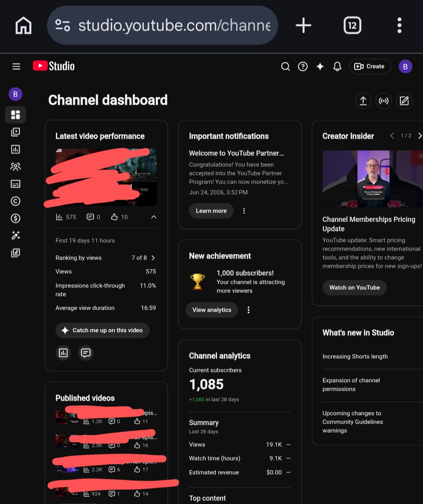Click the Top content heading
The height and width of the screenshot is (504, 423).
pos(208,498)
